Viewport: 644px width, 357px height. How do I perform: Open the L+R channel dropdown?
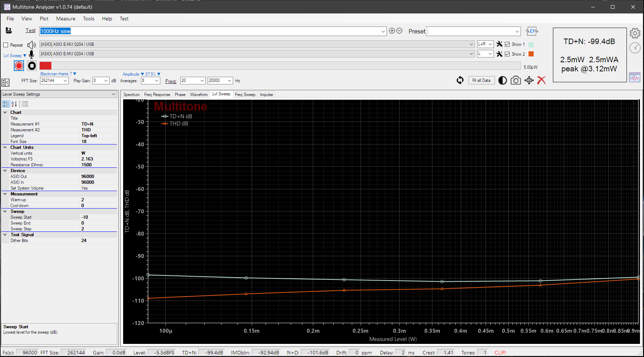tap(486, 44)
